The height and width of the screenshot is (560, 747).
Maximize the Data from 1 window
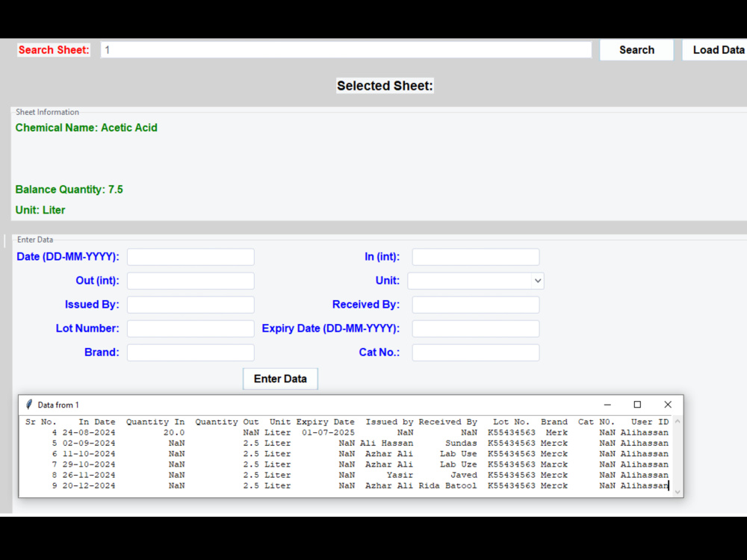637,405
